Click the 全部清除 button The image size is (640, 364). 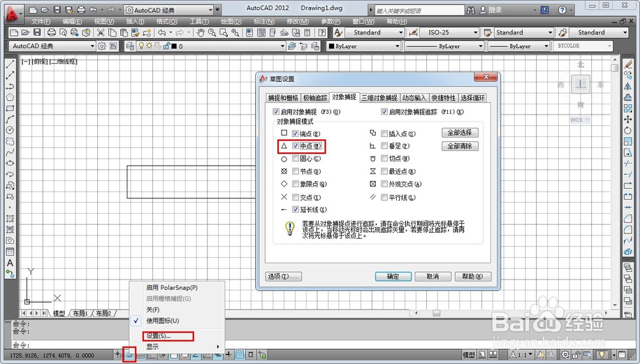(460, 146)
